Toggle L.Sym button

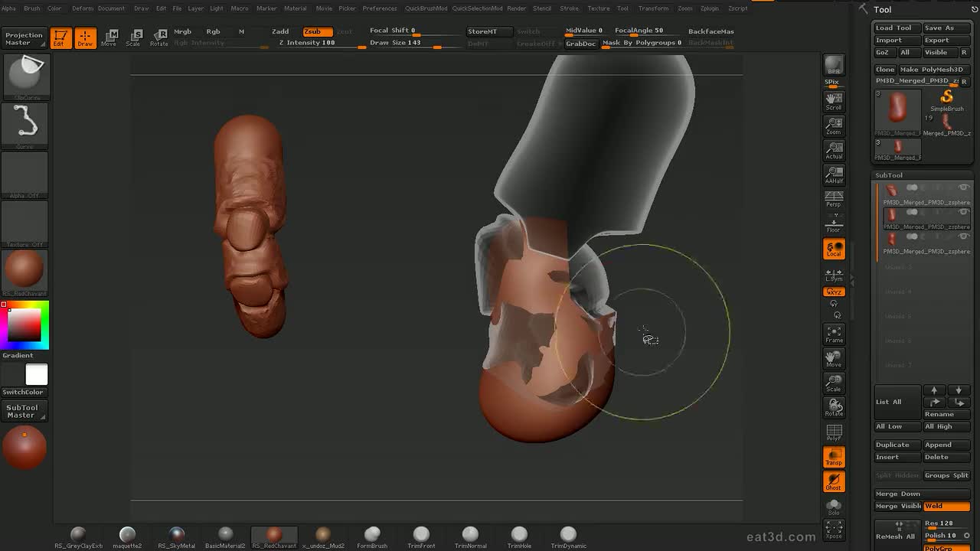[834, 275]
